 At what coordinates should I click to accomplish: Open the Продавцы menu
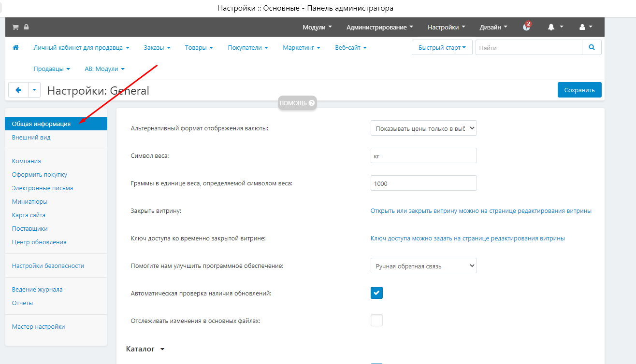[52, 69]
